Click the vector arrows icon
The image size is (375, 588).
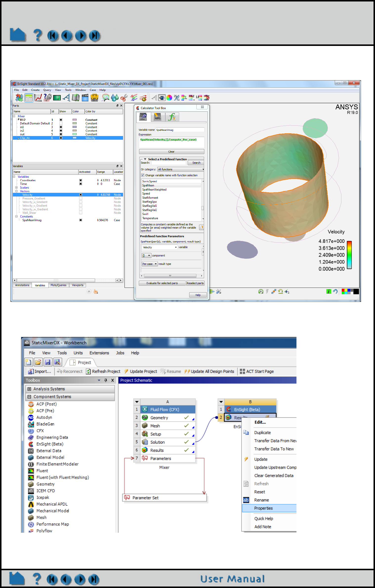[x=134, y=98]
